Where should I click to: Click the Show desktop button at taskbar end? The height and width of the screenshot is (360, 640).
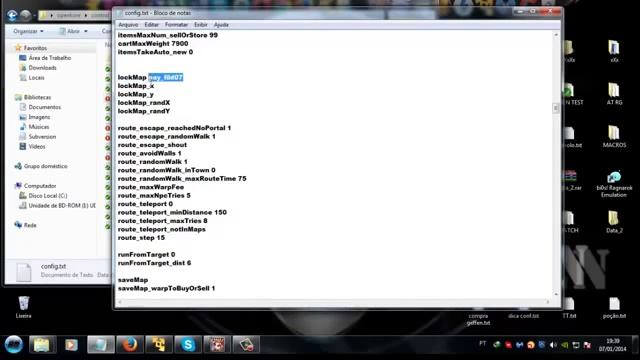point(636,345)
